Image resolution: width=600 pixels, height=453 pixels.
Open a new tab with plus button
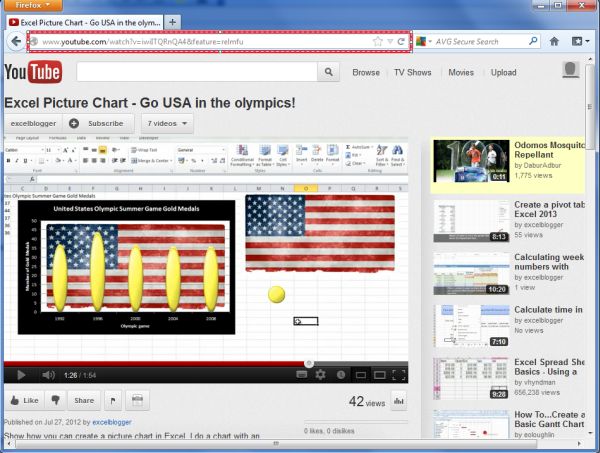pyautogui.click(x=173, y=22)
